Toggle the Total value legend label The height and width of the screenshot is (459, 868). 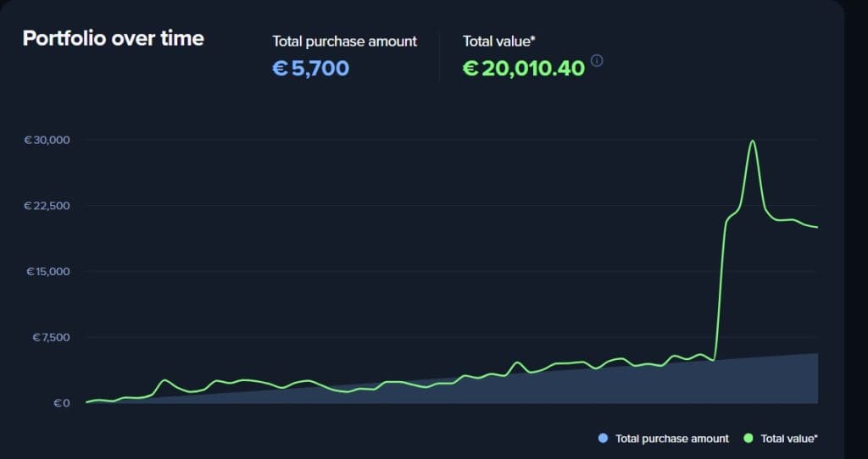[789, 439]
